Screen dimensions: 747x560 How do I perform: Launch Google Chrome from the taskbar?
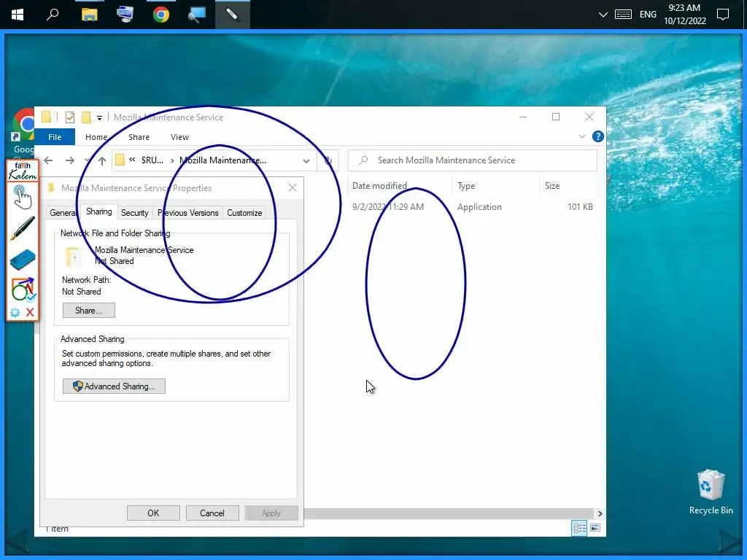[x=161, y=15]
